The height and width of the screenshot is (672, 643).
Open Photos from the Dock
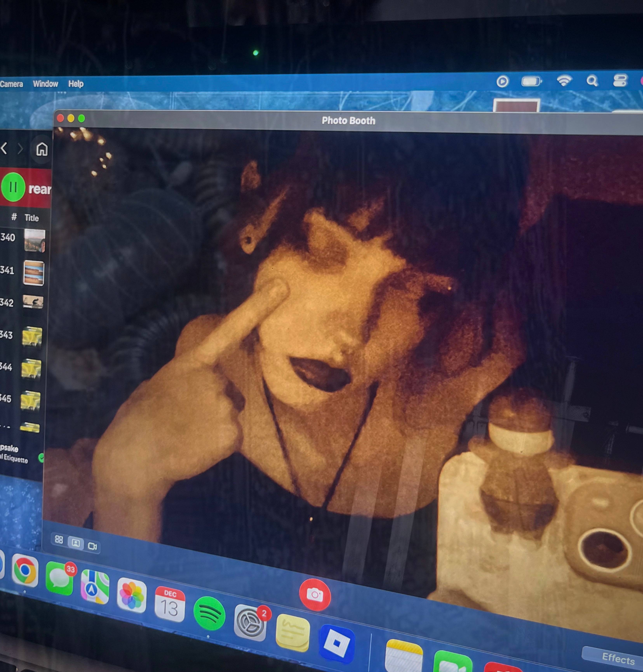(132, 595)
